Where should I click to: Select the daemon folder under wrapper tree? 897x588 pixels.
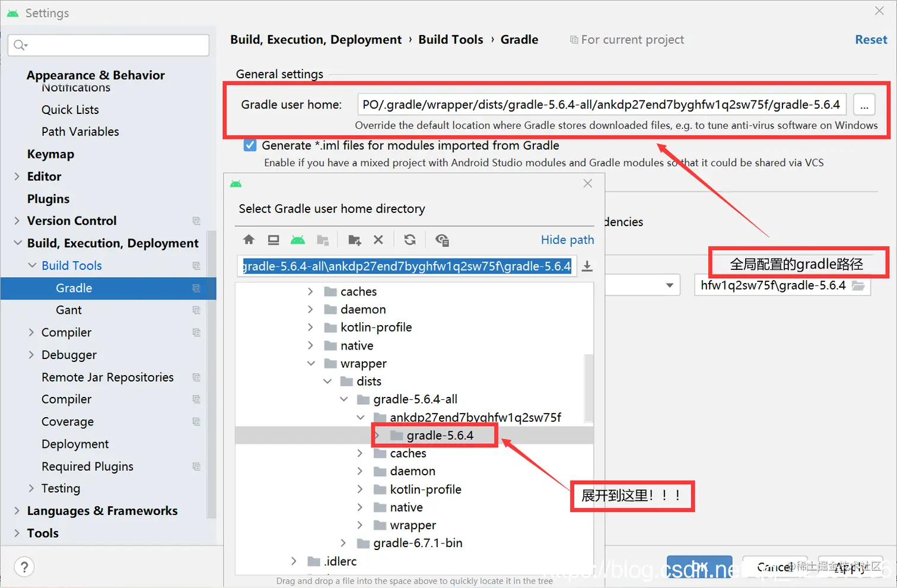pos(412,471)
